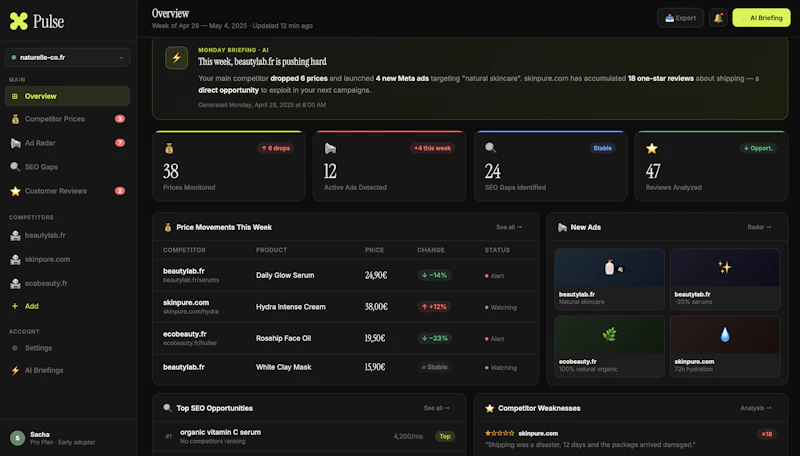Select the Daily Glow Serum row
This screenshot has width=800, height=456.
pyautogui.click(x=345, y=275)
